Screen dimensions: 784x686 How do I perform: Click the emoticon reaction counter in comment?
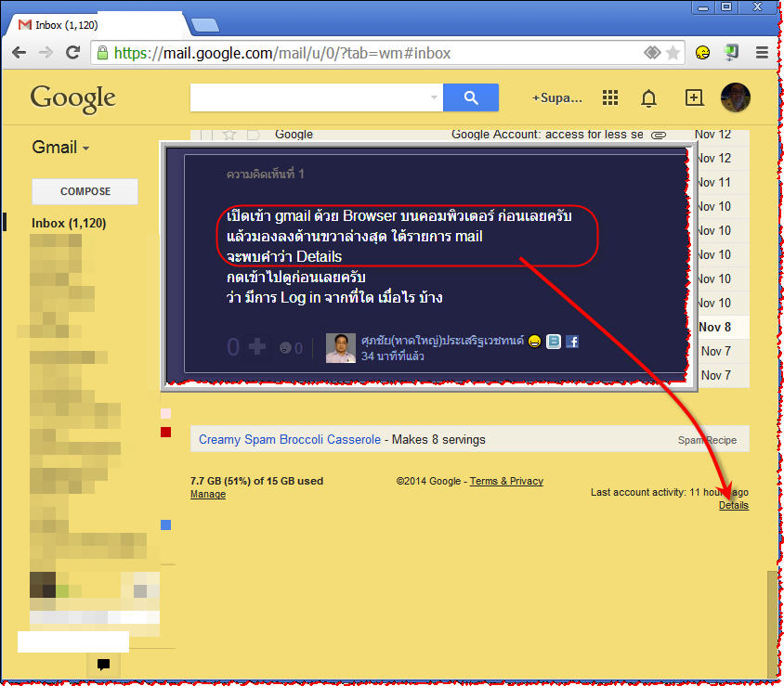(291, 348)
